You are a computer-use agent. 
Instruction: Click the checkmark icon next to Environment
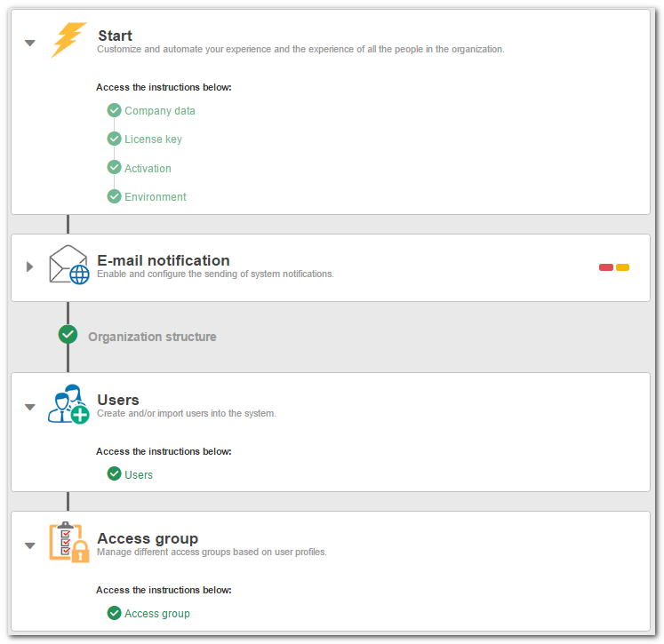click(x=114, y=196)
